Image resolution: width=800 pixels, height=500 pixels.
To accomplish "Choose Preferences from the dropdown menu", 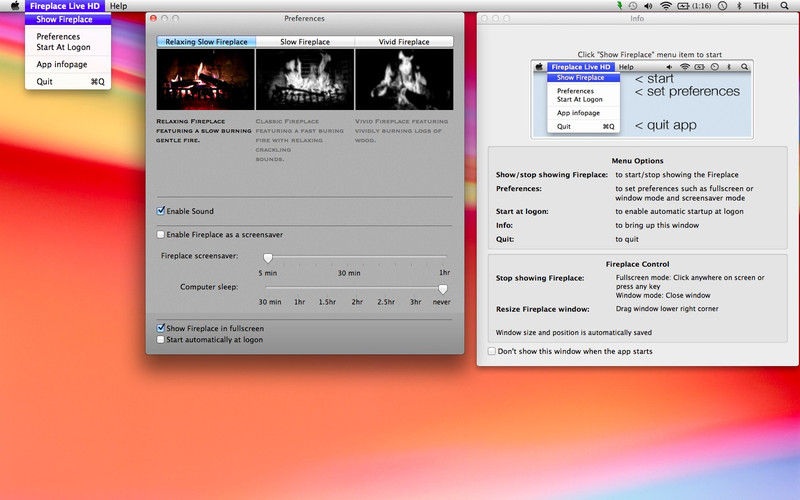I will 68,36.
